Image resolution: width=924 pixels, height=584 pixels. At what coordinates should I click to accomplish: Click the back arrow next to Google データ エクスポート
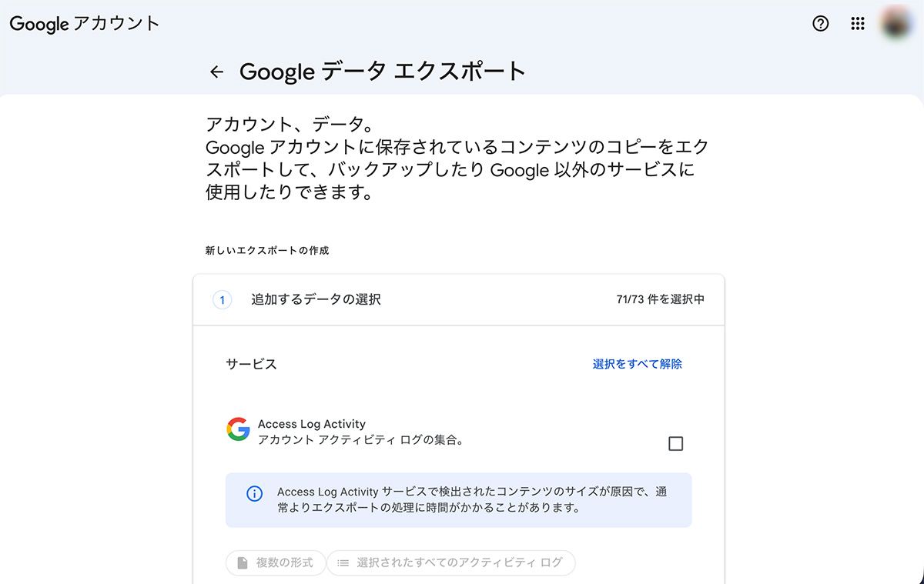[216, 72]
